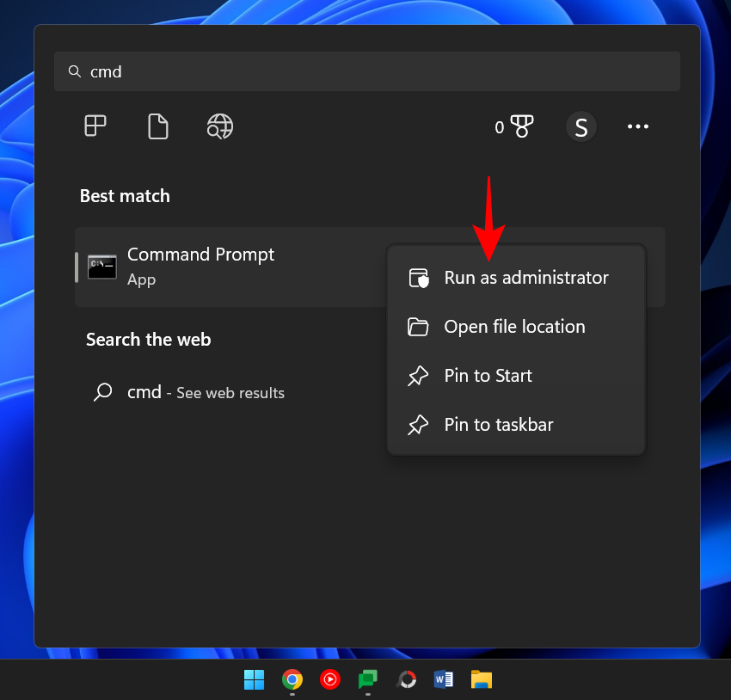731x700 pixels.
Task: Click the magnifier icon in search box
Action: pyautogui.click(x=74, y=71)
